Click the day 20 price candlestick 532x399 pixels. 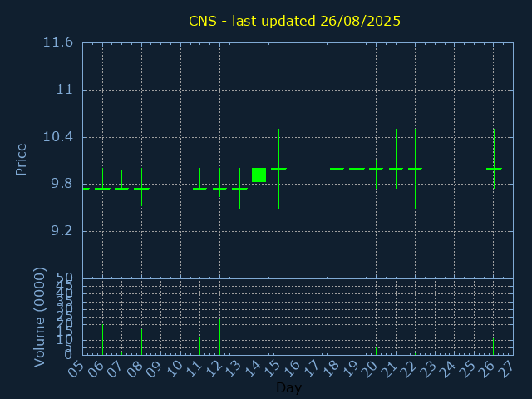click(x=376, y=175)
